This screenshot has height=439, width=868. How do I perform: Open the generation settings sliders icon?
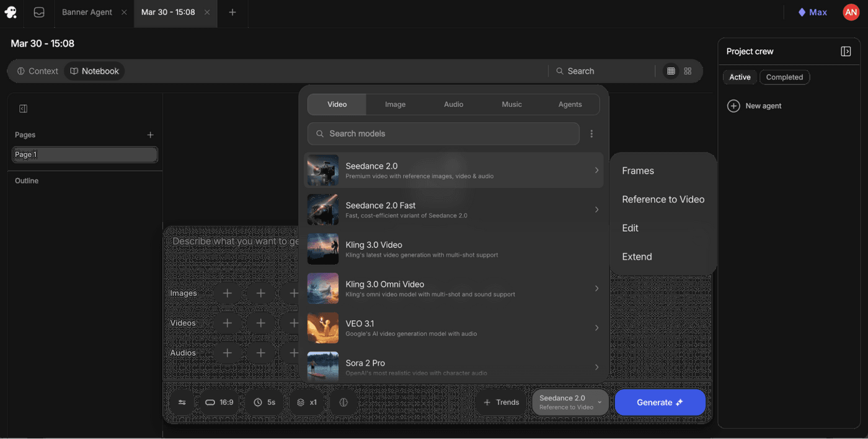(x=182, y=402)
